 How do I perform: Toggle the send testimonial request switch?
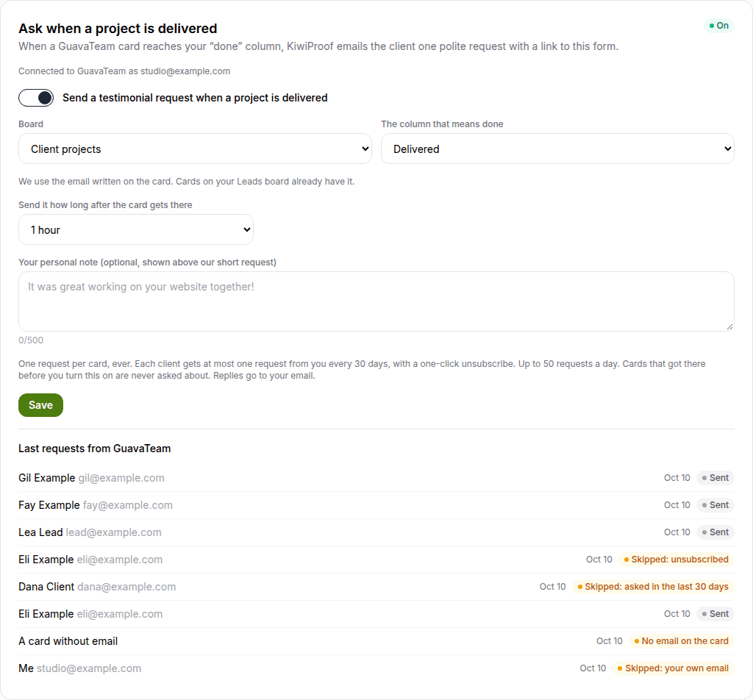(36, 98)
